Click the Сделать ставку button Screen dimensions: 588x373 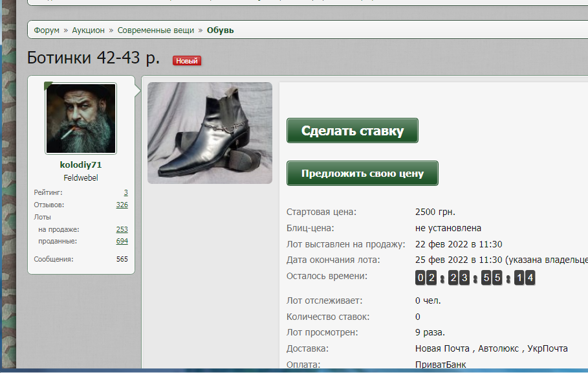pyautogui.click(x=353, y=131)
